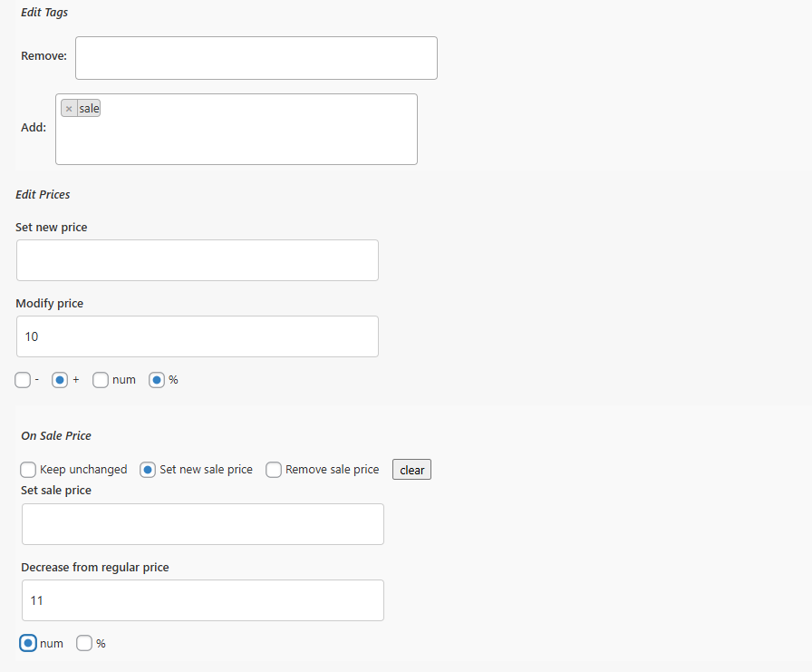Screen dimensions: 812x672
Task: Focus the "Set new price" input
Action: pyautogui.click(x=198, y=260)
